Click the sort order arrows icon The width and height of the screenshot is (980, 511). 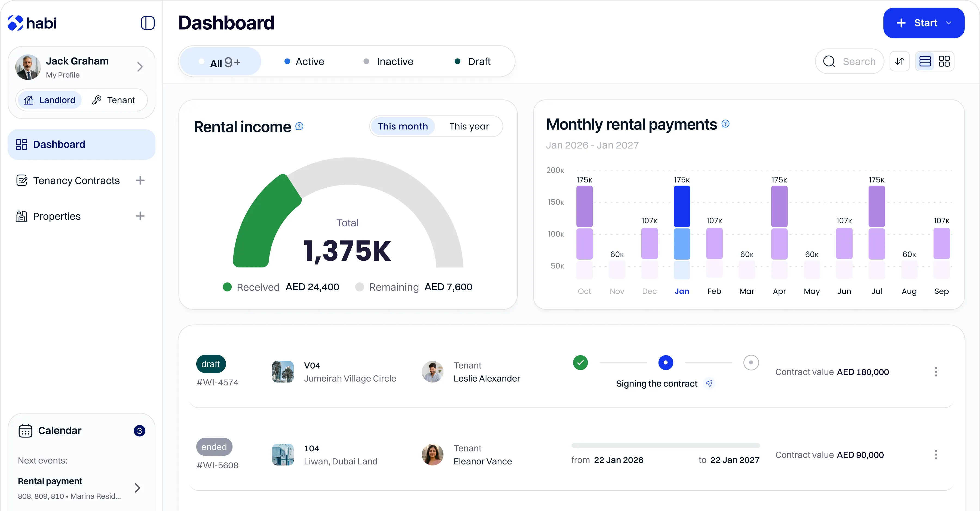point(899,61)
